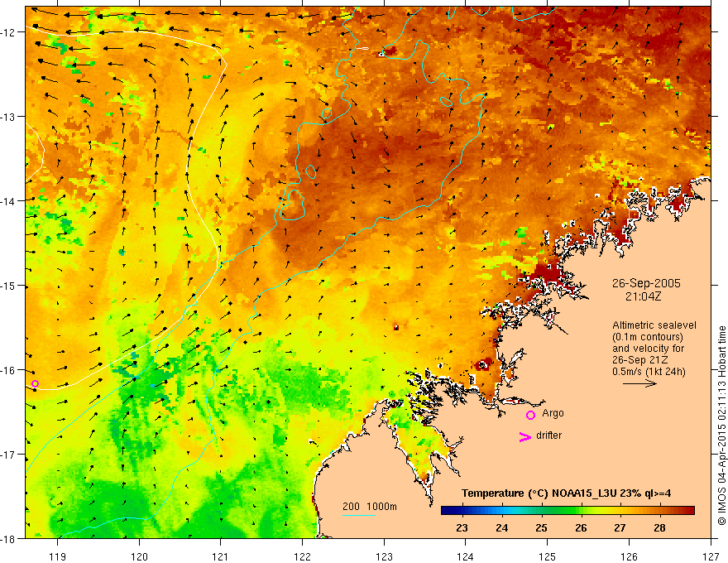This screenshot has height=563, width=728.
Task: Click the '-14' latitude axis label
Action: coord(9,201)
